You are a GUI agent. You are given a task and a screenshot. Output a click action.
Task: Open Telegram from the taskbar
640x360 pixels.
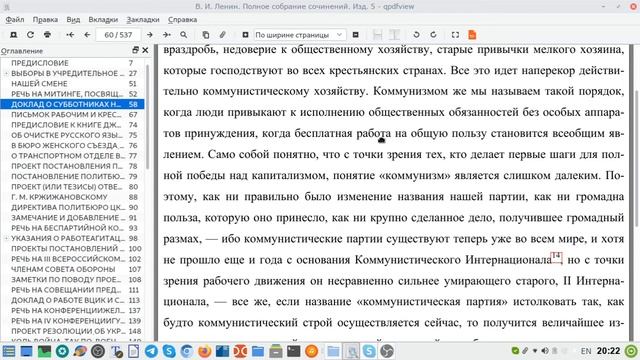tap(151, 351)
